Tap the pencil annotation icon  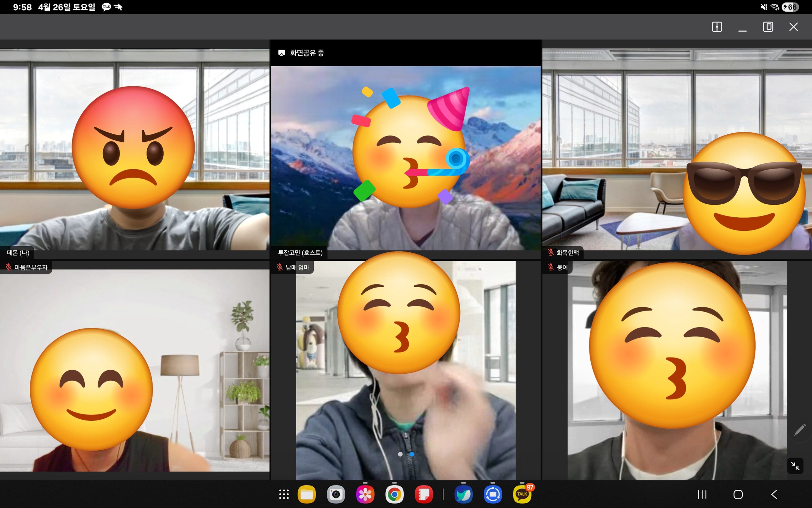(x=800, y=429)
